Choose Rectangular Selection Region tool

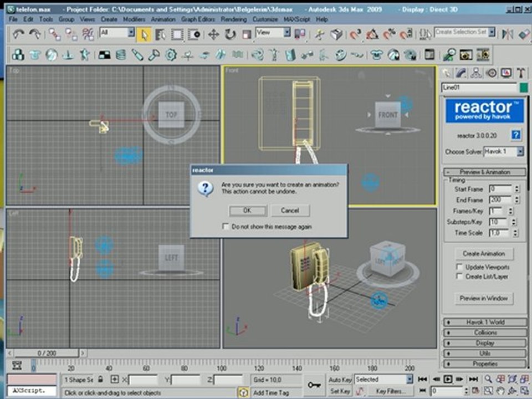(177, 34)
